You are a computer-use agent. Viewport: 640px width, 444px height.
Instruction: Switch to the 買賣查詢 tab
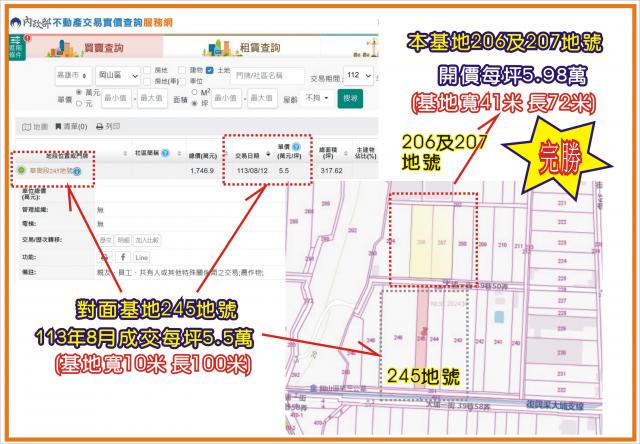pyautogui.click(x=103, y=47)
